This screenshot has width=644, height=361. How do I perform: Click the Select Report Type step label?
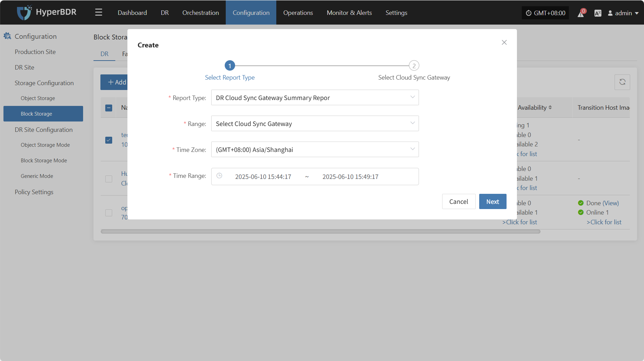pyautogui.click(x=230, y=77)
